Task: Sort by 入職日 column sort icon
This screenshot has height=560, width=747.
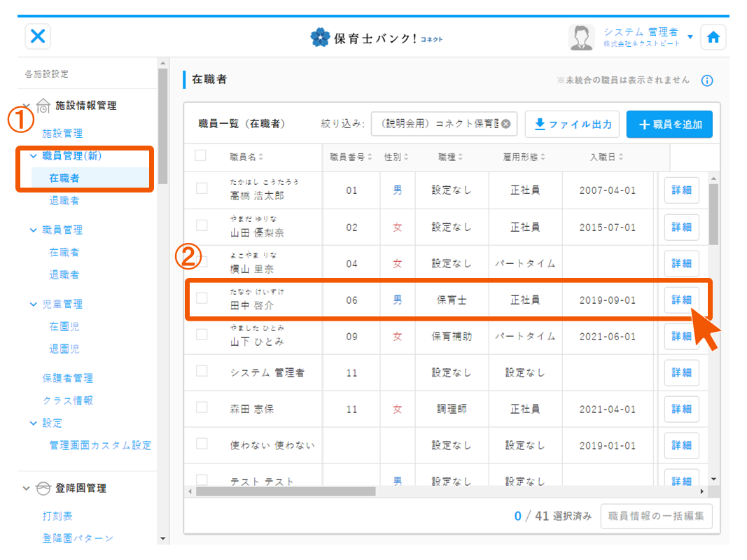Action: [x=620, y=157]
